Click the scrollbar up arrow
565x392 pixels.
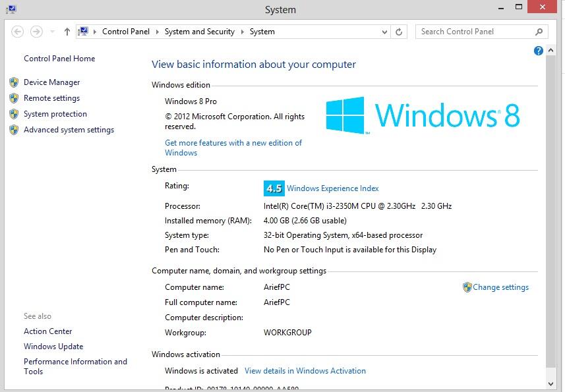(x=550, y=50)
